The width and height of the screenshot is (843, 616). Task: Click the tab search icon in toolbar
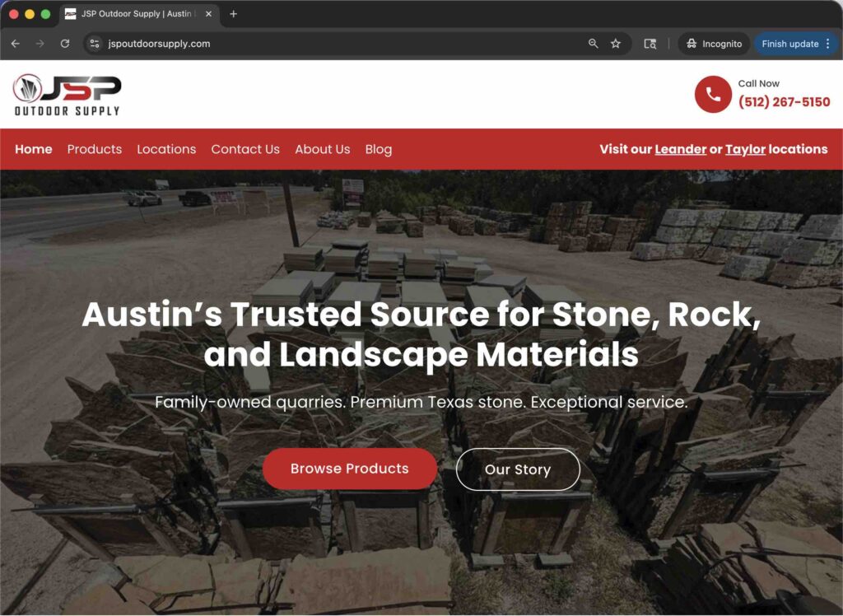click(650, 44)
